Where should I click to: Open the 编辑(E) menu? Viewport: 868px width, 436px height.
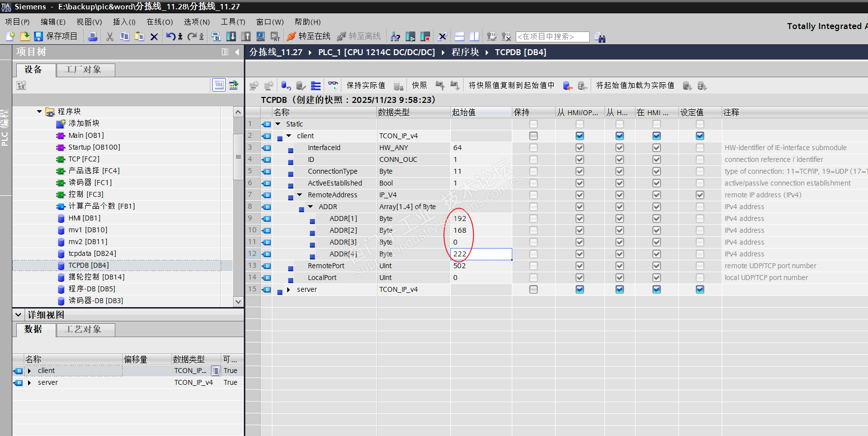click(53, 22)
